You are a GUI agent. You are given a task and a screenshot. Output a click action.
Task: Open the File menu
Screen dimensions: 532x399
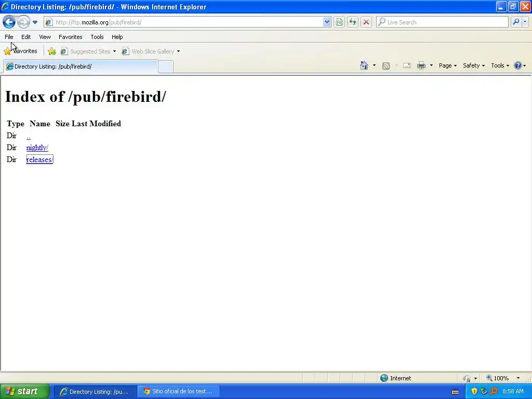9,37
